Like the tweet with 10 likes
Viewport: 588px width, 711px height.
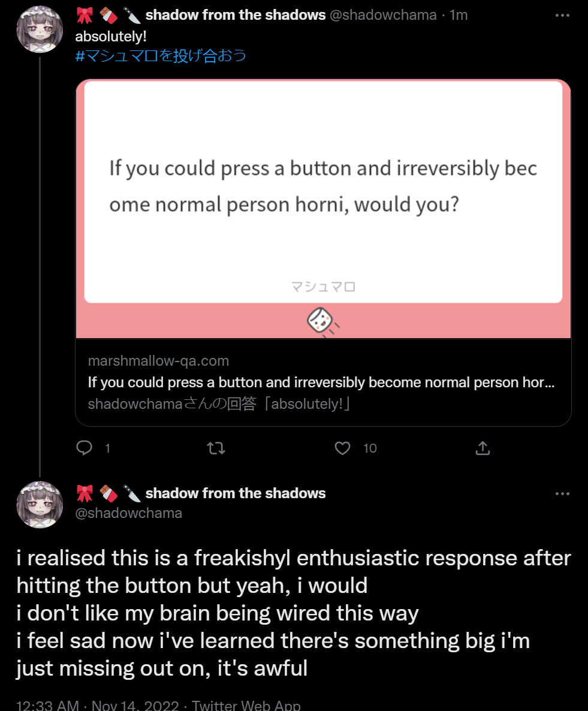343,448
